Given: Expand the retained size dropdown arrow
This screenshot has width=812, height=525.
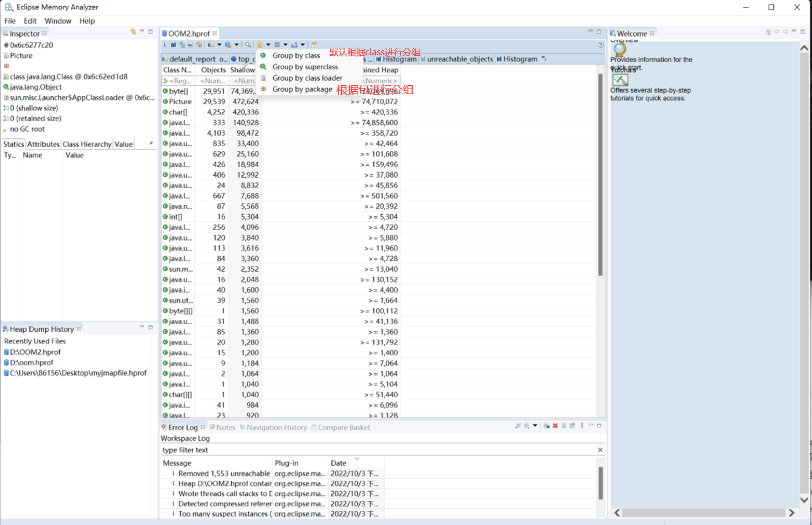Looking at the screenshot, I should [x=285, y=45].
